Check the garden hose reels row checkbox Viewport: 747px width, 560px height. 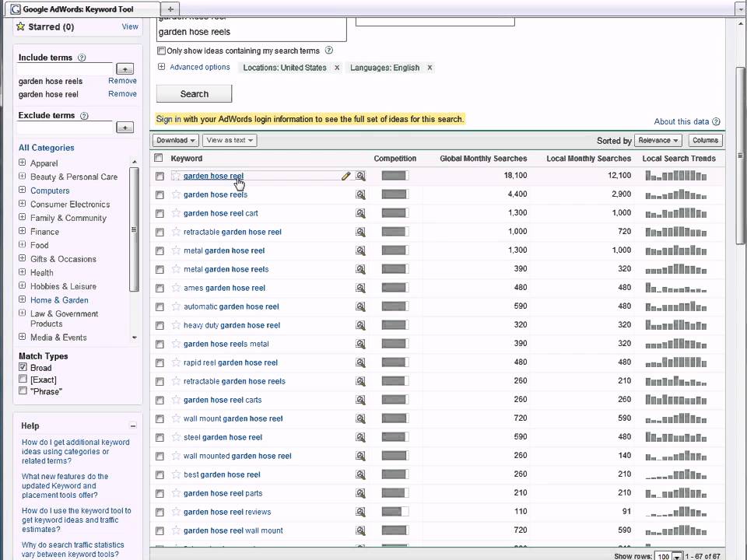160,194
